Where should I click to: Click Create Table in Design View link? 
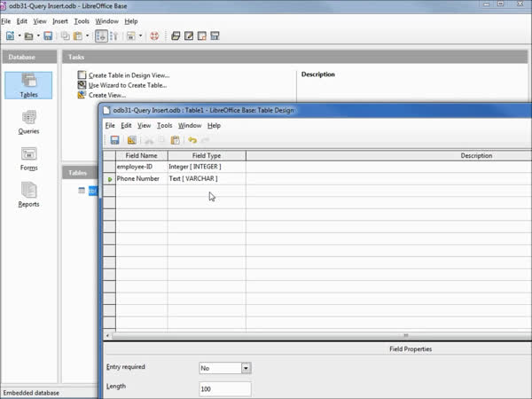pos(129,75)
